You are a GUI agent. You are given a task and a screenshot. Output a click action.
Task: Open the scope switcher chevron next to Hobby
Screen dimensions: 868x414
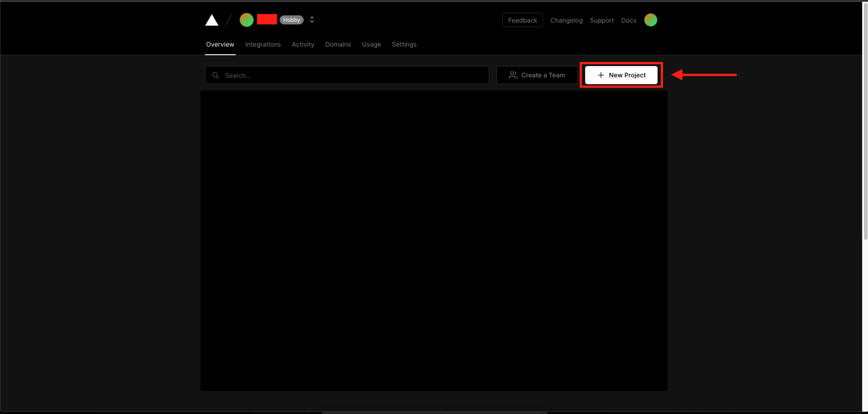point(311,19)
